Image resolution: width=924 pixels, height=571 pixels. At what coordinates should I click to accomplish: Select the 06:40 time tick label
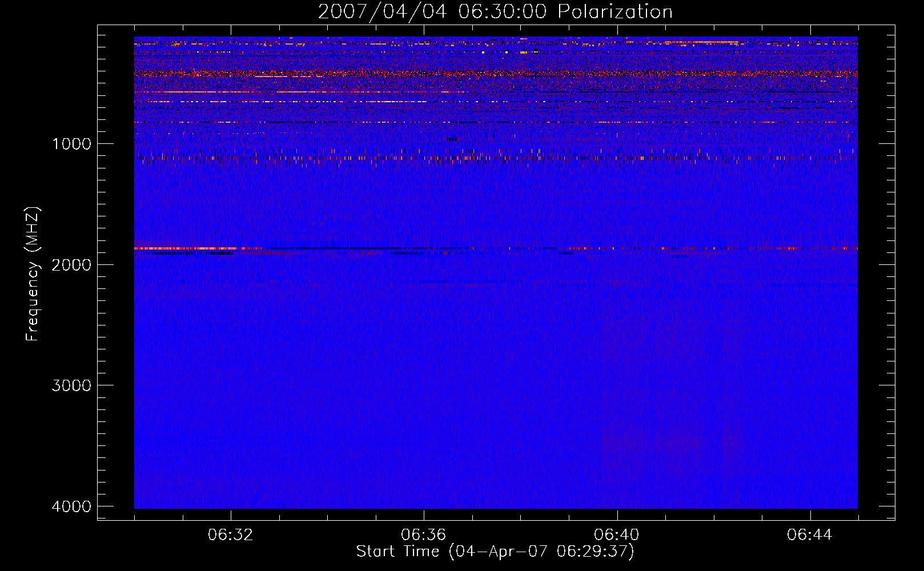coord(617,535)
